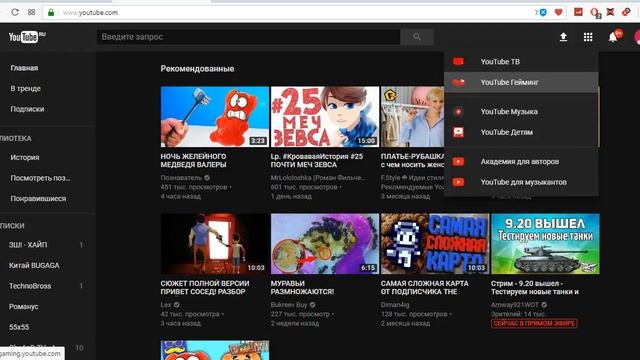Open the Платье-рубашка video thumbnail
Viewport: 640px width, 360px height.
412,116
